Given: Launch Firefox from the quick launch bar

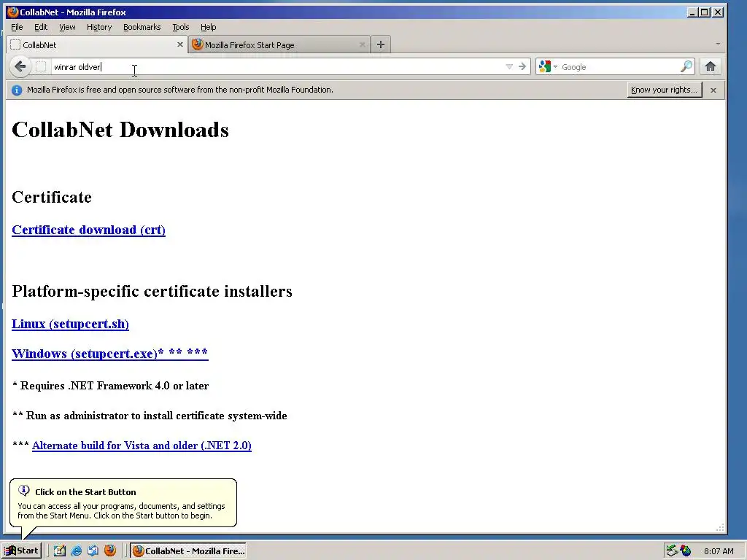Looking at the screenshot, I should tap(110, 551).
